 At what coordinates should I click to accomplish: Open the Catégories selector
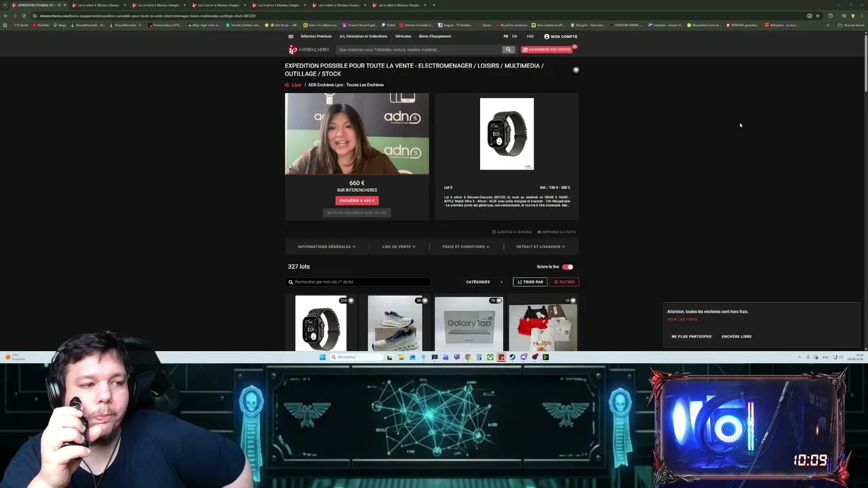(485, 282)
